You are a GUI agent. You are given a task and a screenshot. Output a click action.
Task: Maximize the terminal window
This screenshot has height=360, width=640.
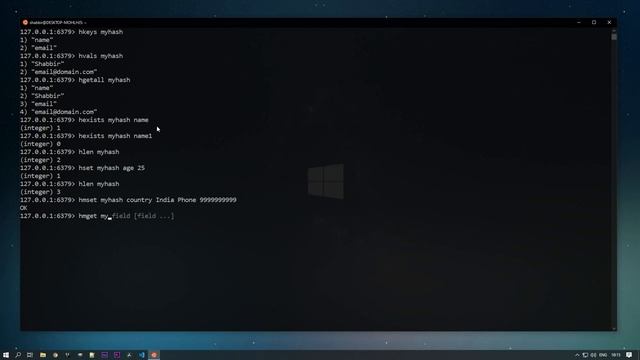[x=594, y=22]
